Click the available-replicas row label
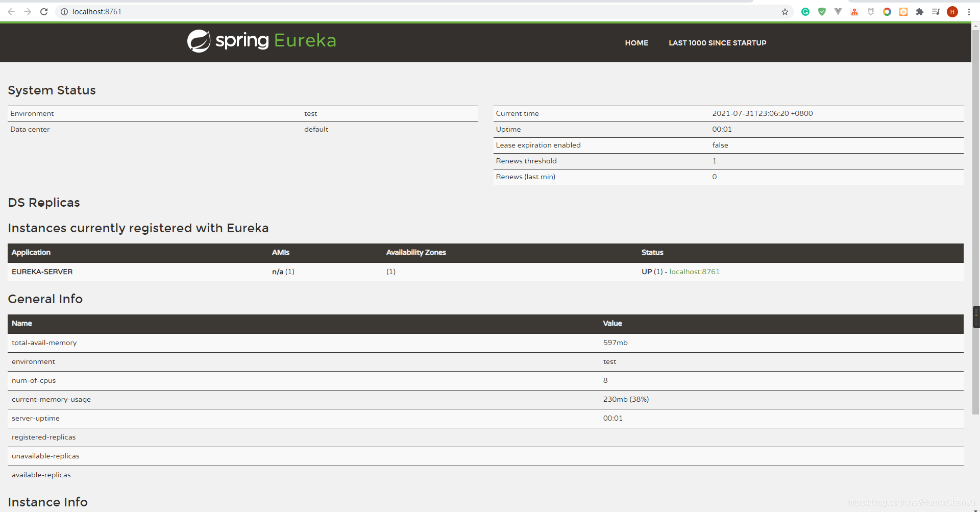The height and width of the screenshot is (512, 980). click(x=41, y=475)
